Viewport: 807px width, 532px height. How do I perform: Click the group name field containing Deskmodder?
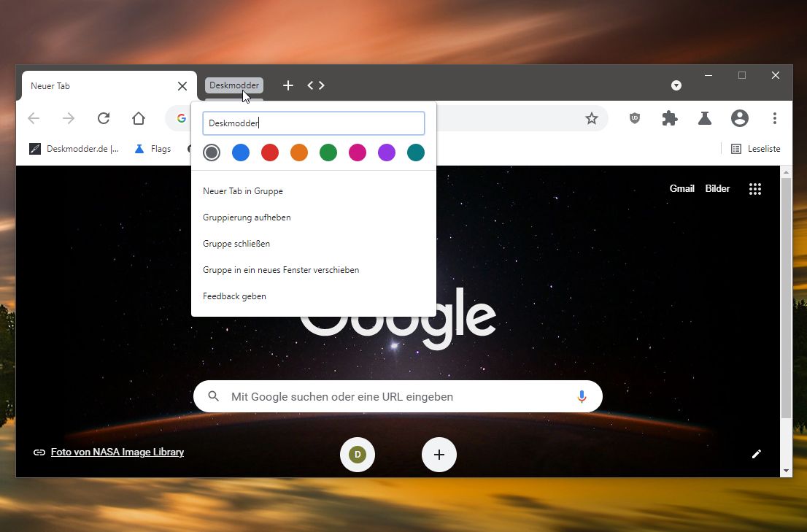[x=314, y=123]
